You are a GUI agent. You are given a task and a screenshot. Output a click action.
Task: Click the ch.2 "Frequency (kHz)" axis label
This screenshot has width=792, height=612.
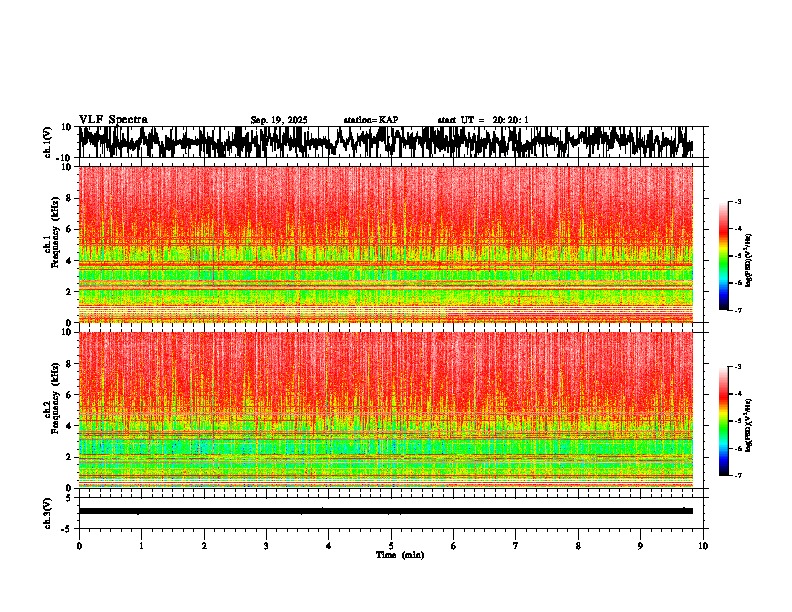pyautogui.click(x=56, y=397)
